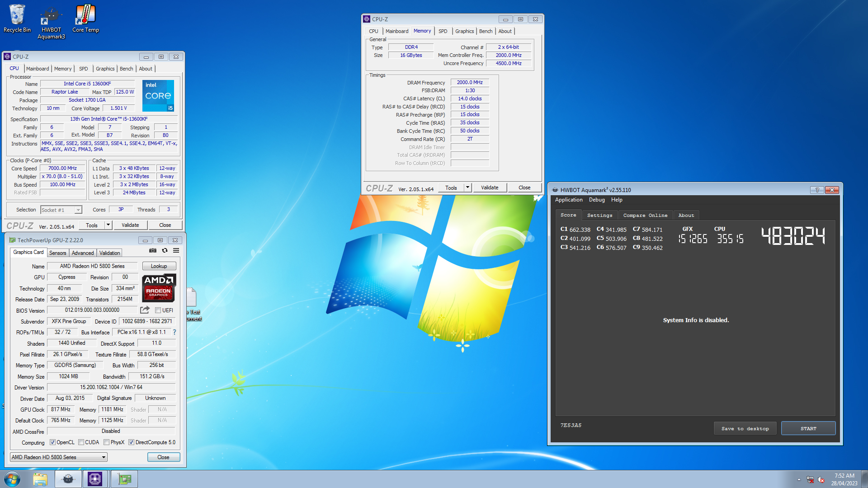The image size is (868, 488).
Task: Switch to Mainboard tab in left CPU-Z
Action: (x=38, y=69)
